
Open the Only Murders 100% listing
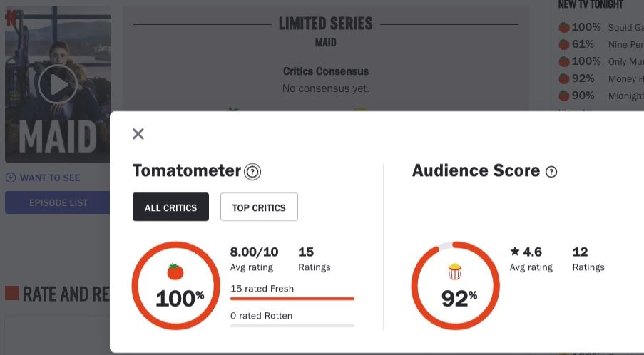[601, 61]
